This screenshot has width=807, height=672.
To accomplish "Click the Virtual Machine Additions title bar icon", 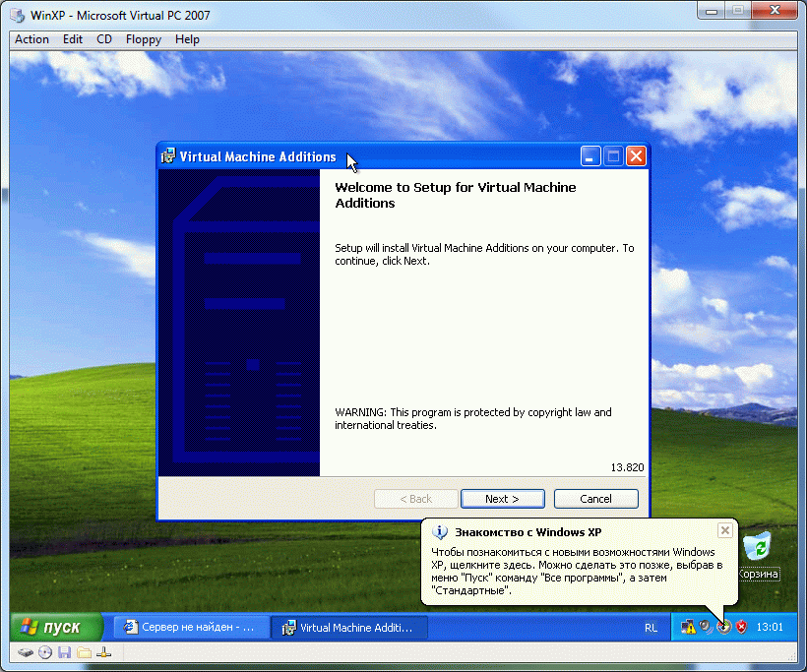I will tap(168, 155).
